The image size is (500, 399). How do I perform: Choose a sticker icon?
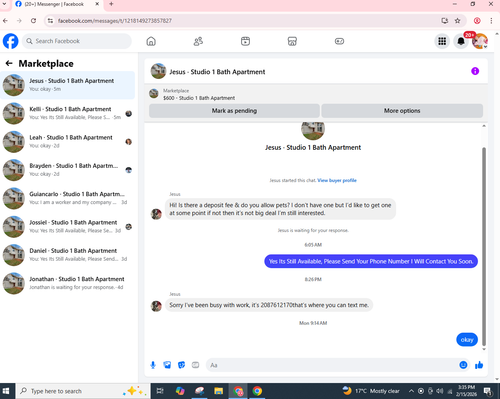[x=181, y=365]
